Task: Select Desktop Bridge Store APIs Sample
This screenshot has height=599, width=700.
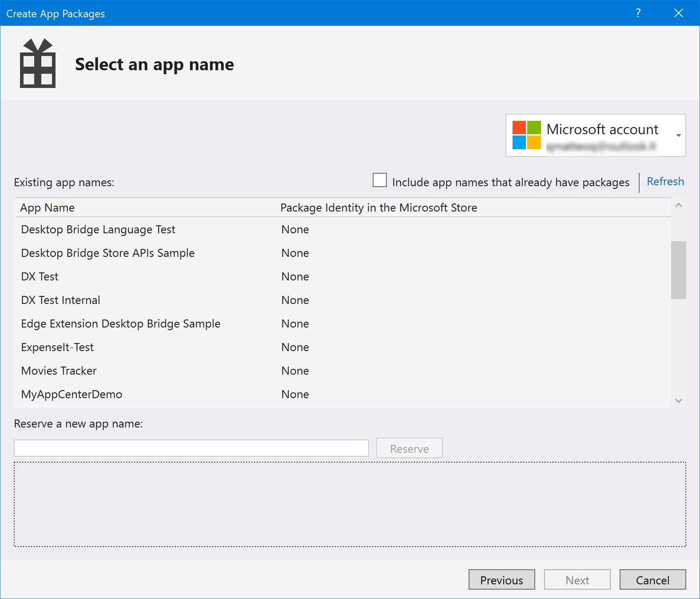Action: 342,253
